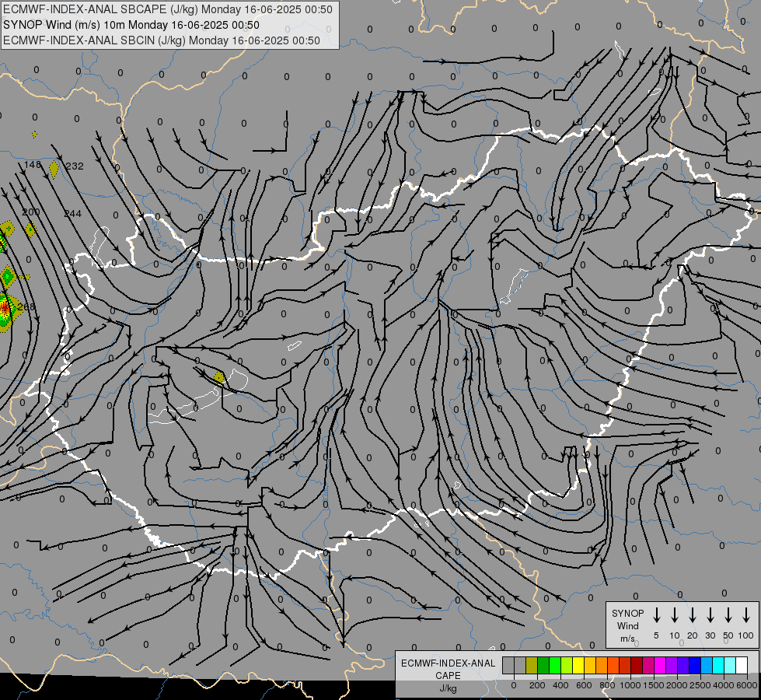Select the amber swatch right of 600

point(590,665)
